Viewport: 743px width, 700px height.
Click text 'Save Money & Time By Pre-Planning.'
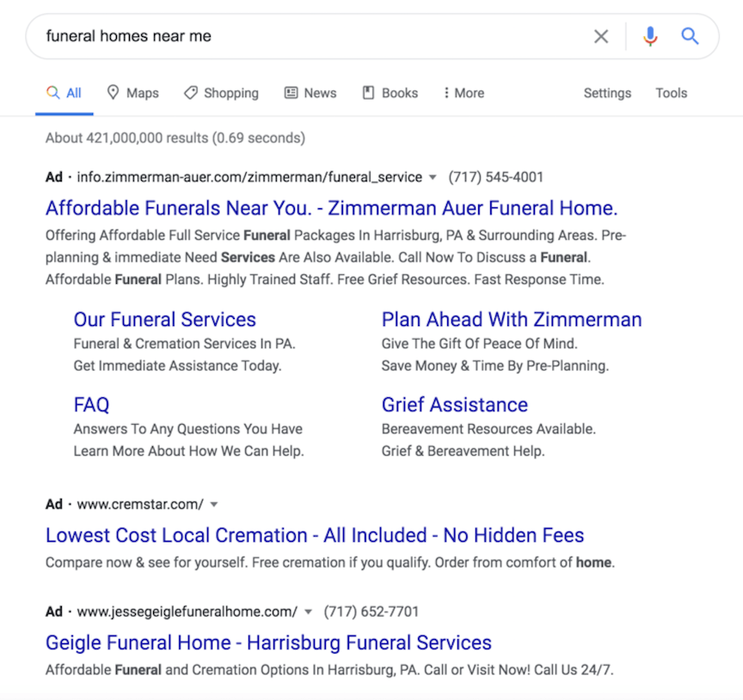point(495,365)
